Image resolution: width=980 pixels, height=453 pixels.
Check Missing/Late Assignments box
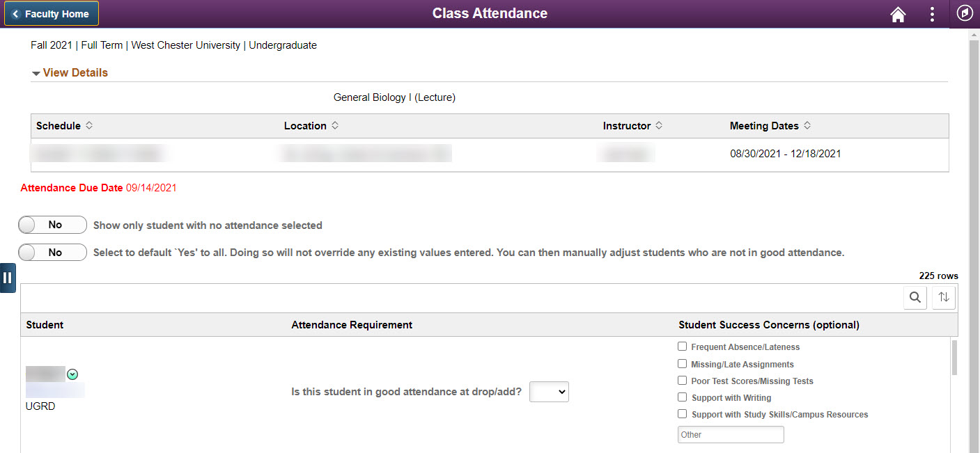coord(683,364)
